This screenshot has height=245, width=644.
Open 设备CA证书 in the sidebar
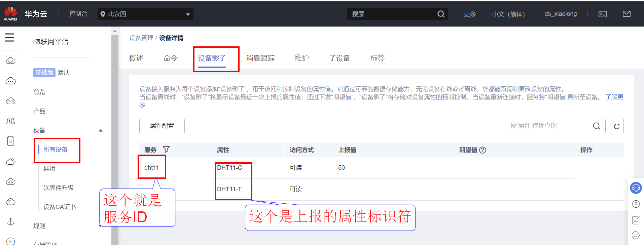[60, 207]
